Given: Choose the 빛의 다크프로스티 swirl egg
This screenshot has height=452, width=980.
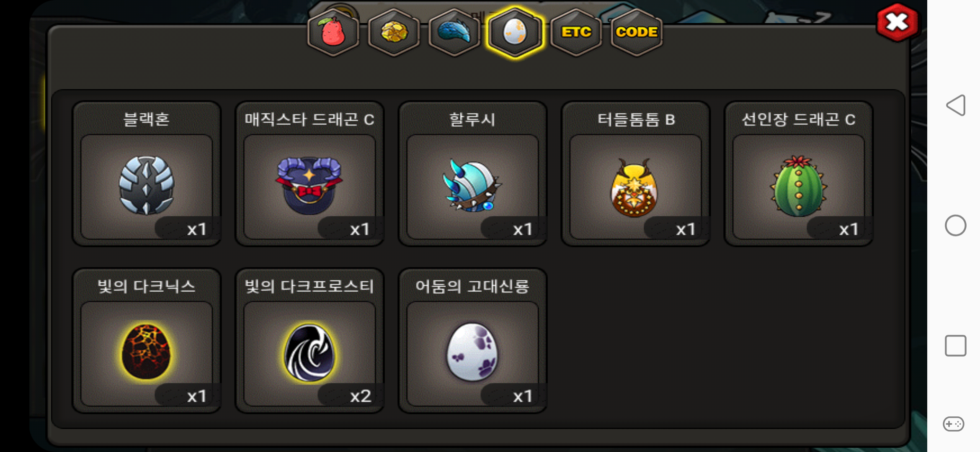Looking at the screenshot, I should click(309, 341).
